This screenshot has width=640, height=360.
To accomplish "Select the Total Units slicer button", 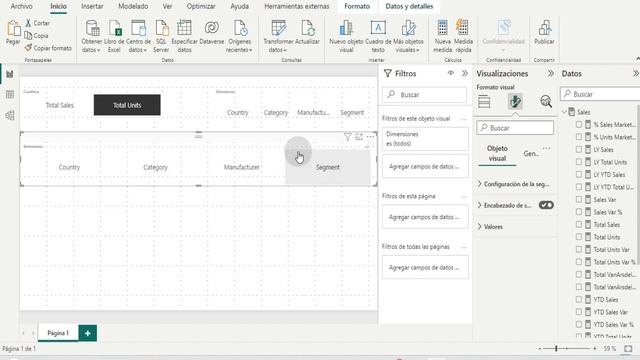I will pos(127,105).
